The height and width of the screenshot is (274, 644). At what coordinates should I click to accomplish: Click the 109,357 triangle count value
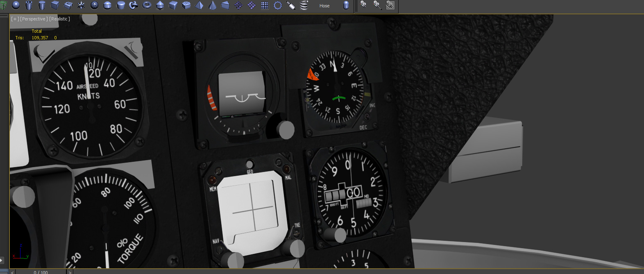click(x=40, y=38)
